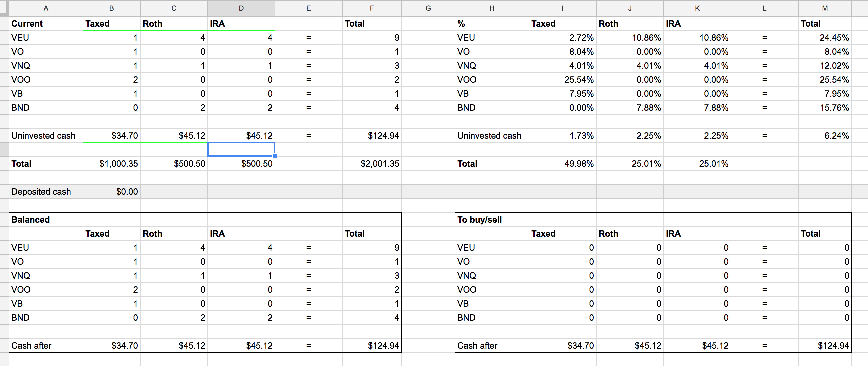Select column M header
Screen dimensions: 868x366
[825, 8]
